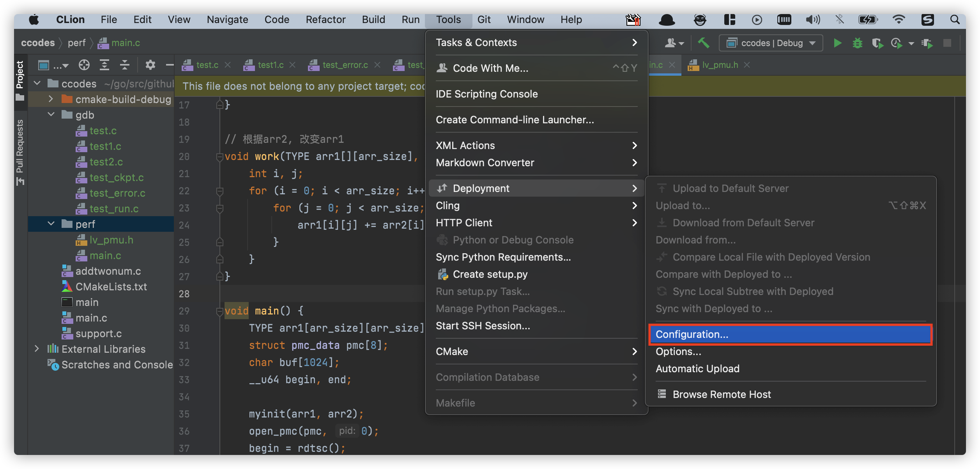The width and height of the screenshot is (980, 469).
Task: Open the CMake submenu
Action: point(536,352)
